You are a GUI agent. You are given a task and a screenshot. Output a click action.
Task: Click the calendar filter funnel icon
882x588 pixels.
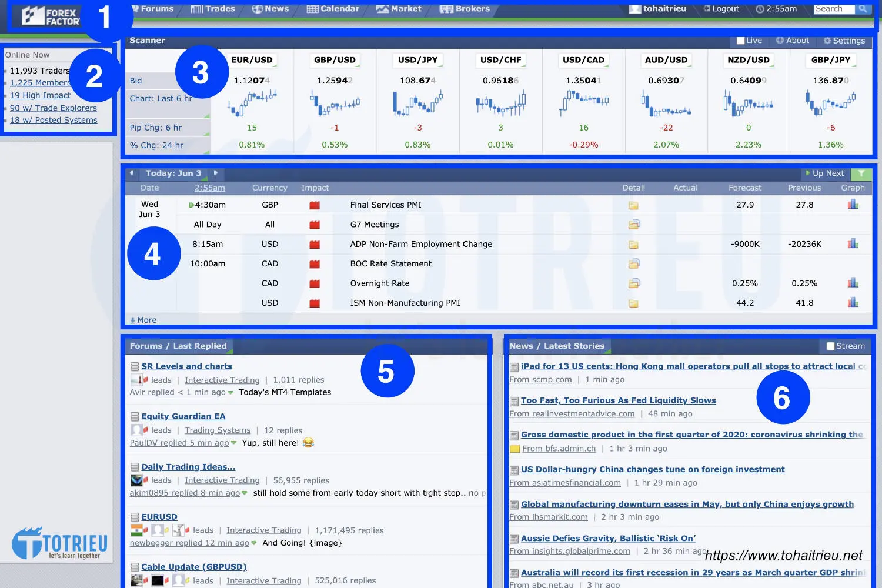click(861, 173)
